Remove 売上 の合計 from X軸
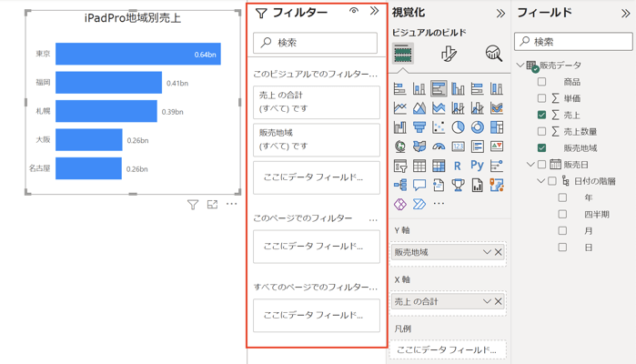636x364 pixels. coord(498,301)
